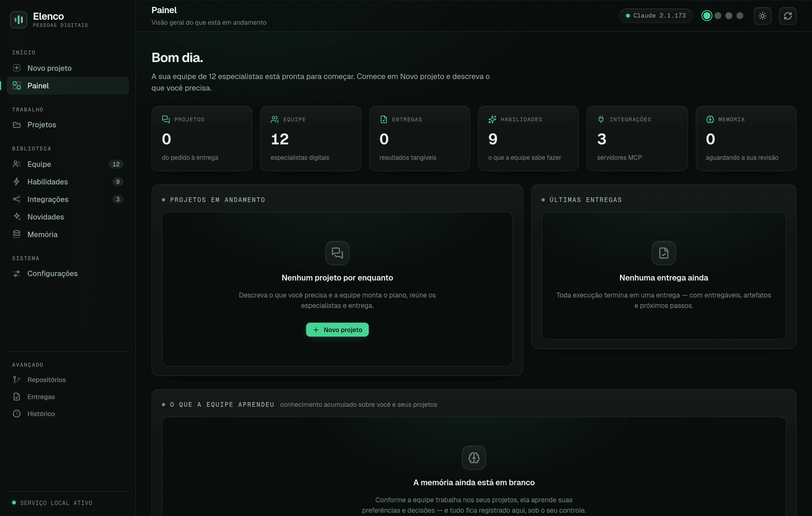
Task: Click the Equipe count badge 12
Action: (116, 164)
